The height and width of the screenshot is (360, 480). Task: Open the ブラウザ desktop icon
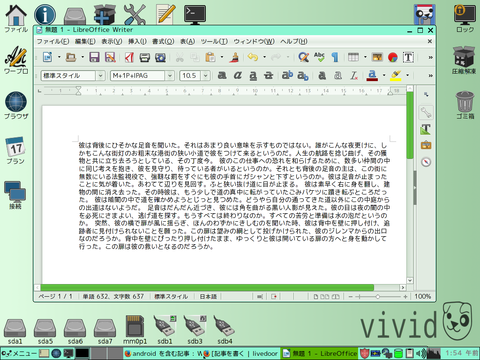click(16, 105)
